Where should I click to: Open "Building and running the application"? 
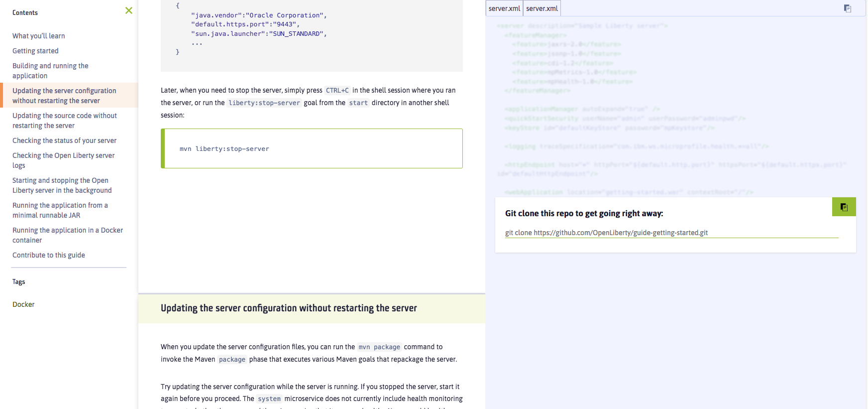pos(50,70)
